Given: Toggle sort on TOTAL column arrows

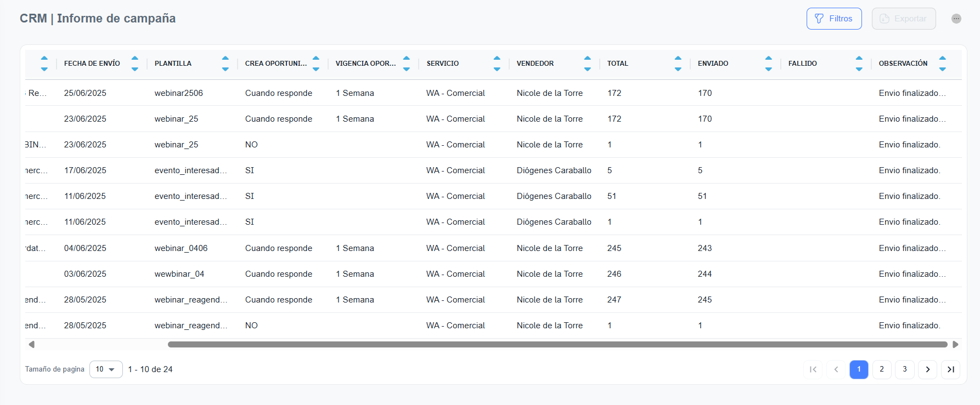Looking at the screenshot, I should click(678, 64).
